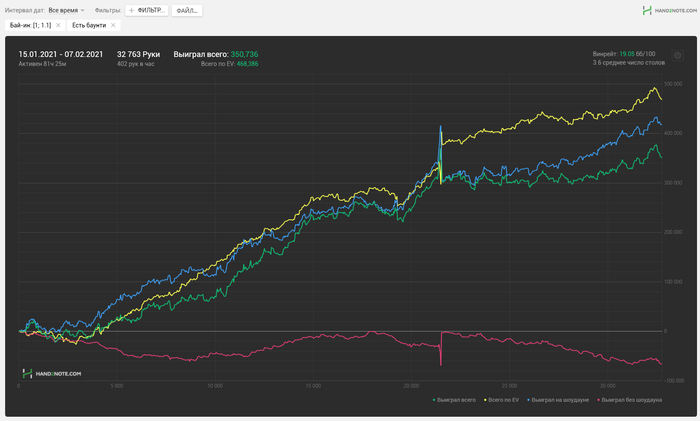Click the '+ ФИЛЬТР...' add filter button
700x421 pixels.
point(147,10)
